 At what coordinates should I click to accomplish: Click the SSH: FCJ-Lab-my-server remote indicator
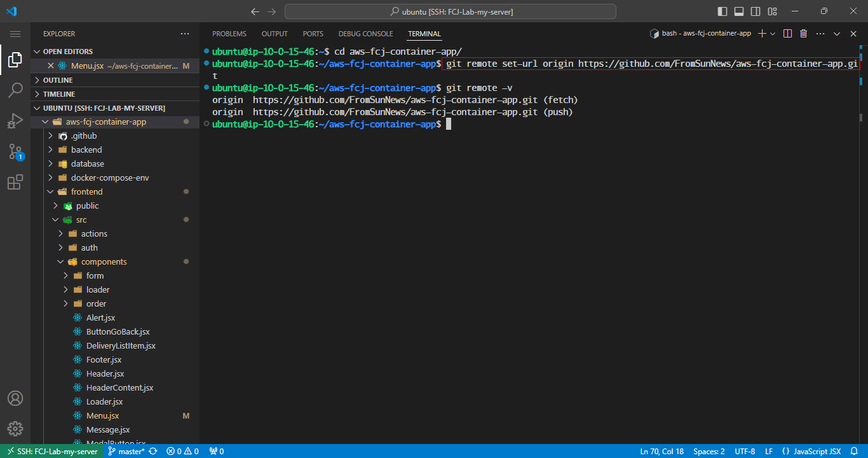pyautogui.click(x=51, y=451)
